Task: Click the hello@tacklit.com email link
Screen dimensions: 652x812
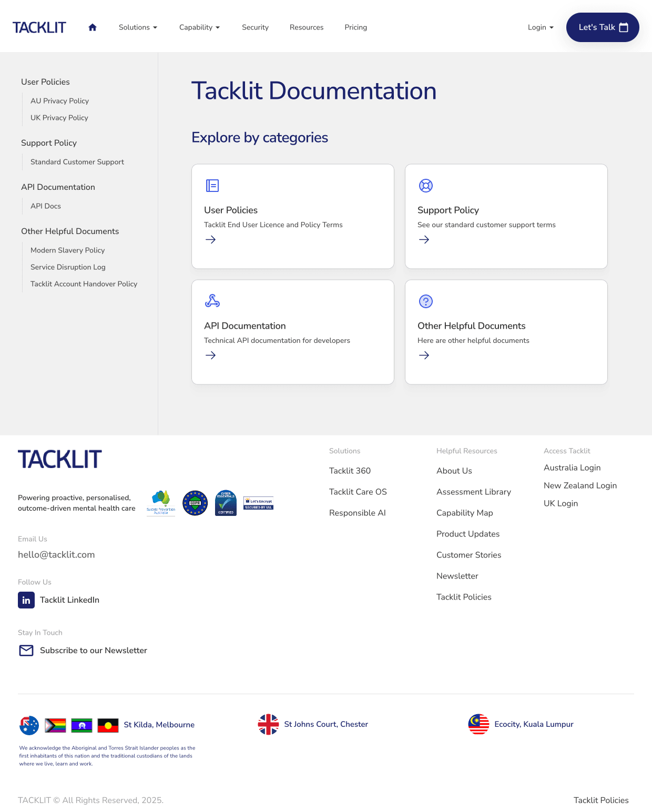Action: (56, 555)
